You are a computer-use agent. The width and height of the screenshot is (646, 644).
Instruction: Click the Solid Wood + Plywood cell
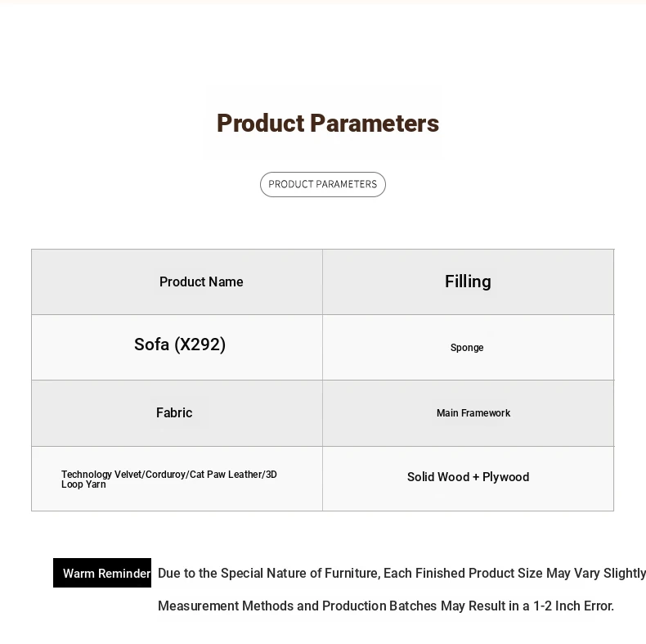click(x=468, y=477)
